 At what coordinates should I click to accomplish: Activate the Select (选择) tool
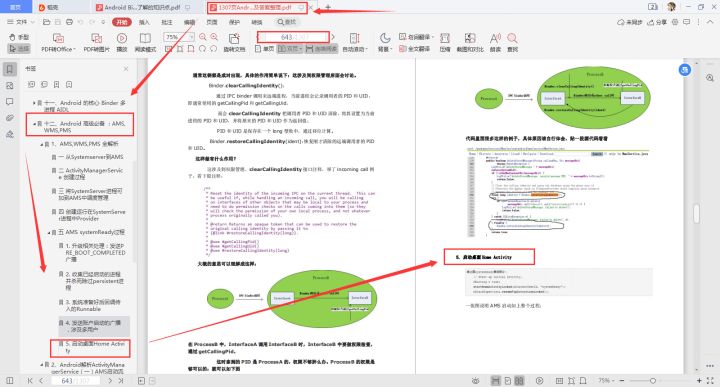click(x=19, y=48)
